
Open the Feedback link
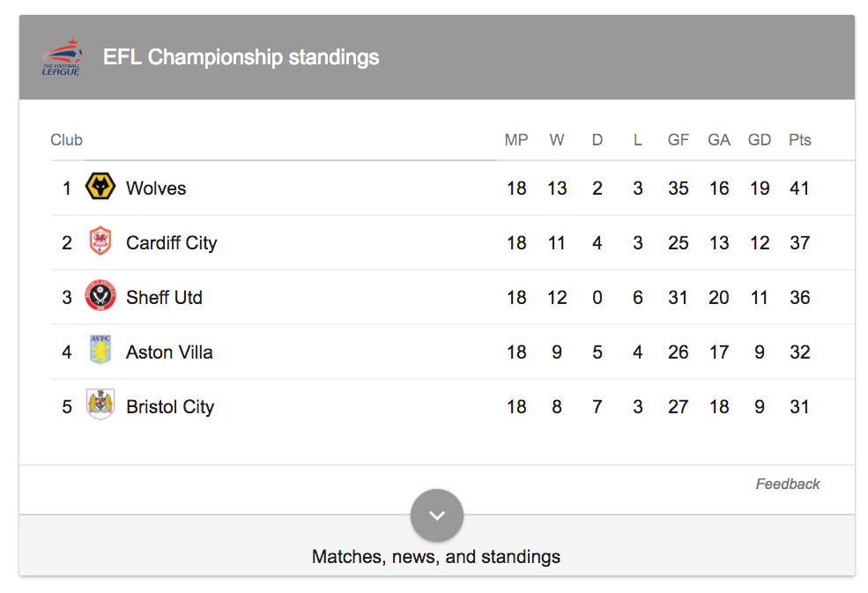click(787, 484)
